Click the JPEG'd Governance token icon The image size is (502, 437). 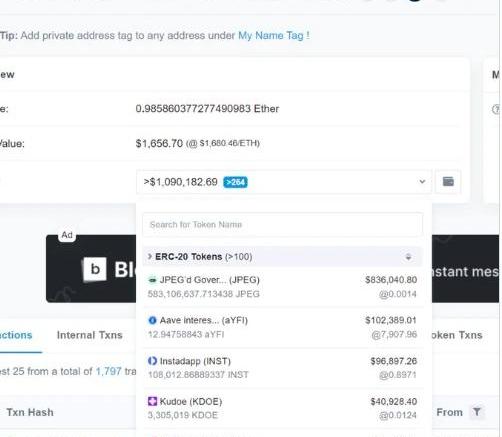tap(152, 280)
